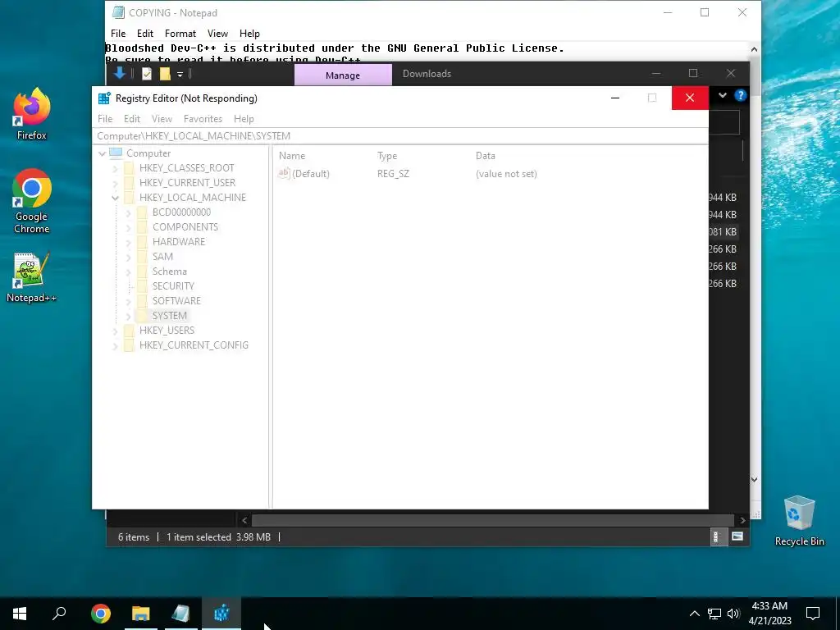This screenshot has width=840, height=630.
Task: Click Notepad title bar icon
Action: 118,12
